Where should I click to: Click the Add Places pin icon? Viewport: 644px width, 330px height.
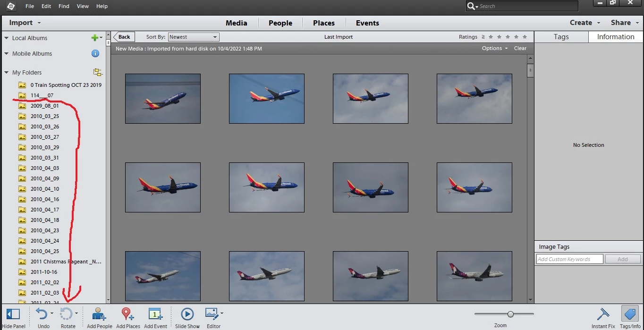click(127, 314)
